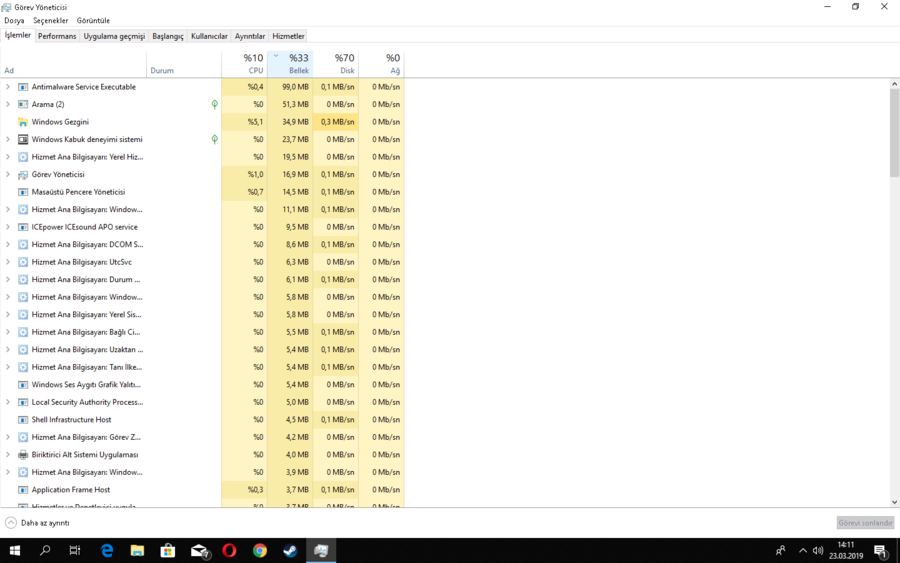
Task: Open Microsoft Store from the taskbar
Action: pos(168,551)
